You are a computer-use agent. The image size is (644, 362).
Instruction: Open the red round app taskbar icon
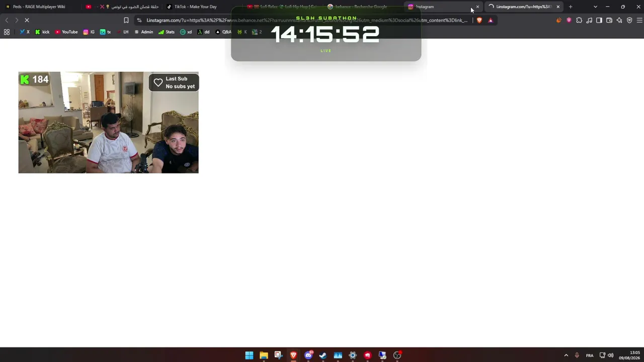click(368, 355)
